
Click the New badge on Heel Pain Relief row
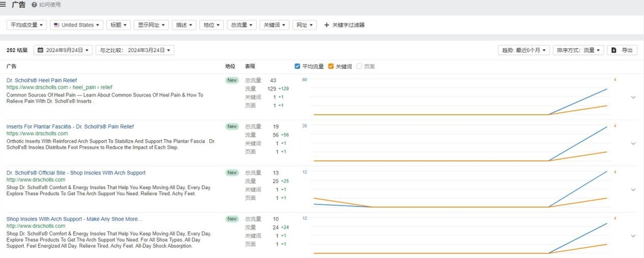point(232,81)
